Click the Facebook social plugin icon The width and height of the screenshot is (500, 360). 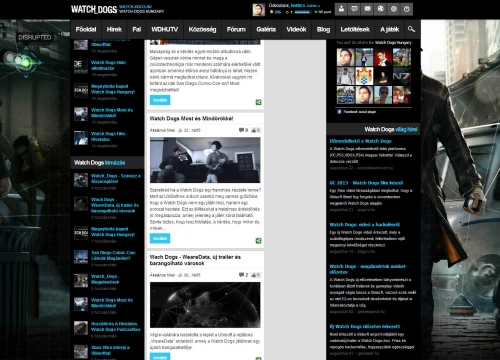339,112
